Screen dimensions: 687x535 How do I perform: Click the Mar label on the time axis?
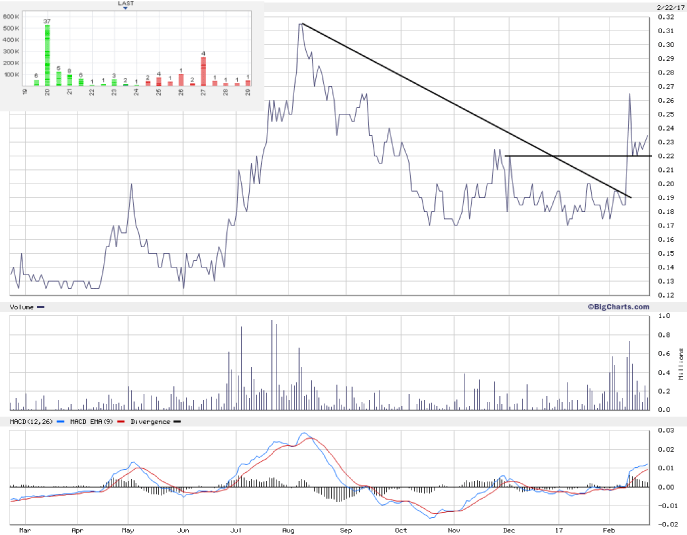pyautogui.click(x=26, y=525)
